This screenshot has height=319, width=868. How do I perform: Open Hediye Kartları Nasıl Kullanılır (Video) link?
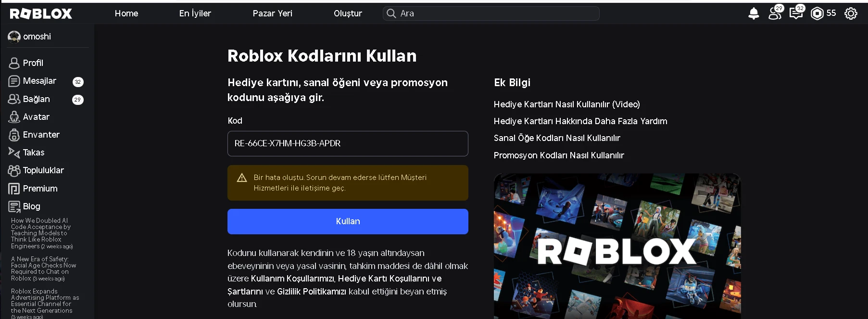567,104
